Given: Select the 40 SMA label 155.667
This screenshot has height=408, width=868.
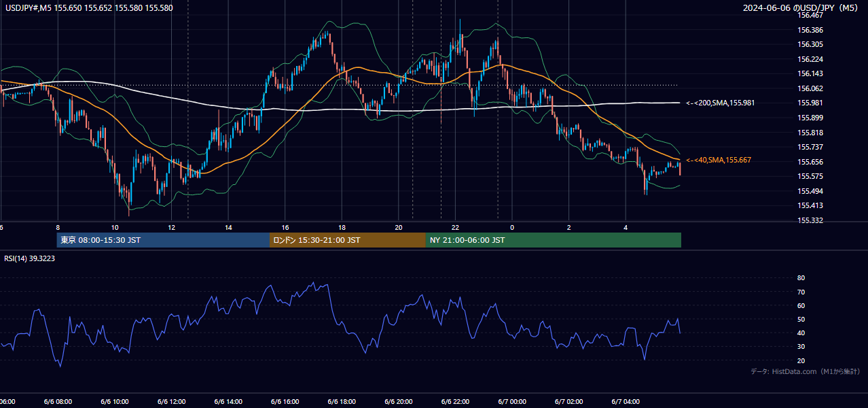Looking at the screenshot, I should coord(719,160).
